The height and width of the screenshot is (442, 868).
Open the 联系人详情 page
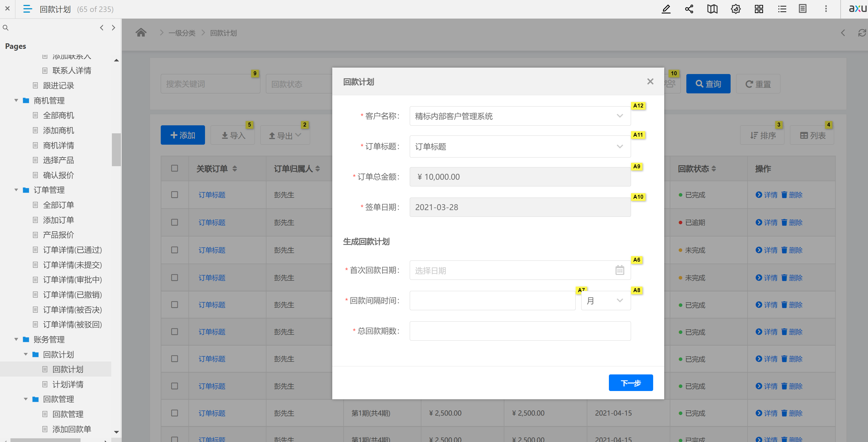(x=71, y=70)
